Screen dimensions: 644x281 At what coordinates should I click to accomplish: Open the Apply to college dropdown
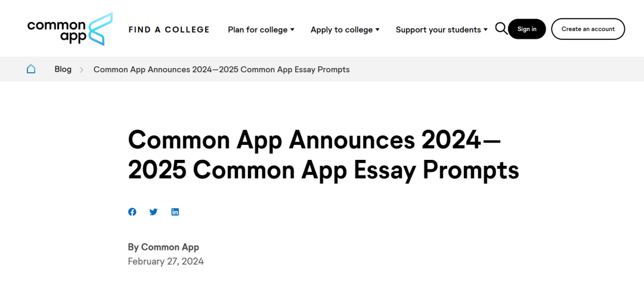[x=345, y=30]
